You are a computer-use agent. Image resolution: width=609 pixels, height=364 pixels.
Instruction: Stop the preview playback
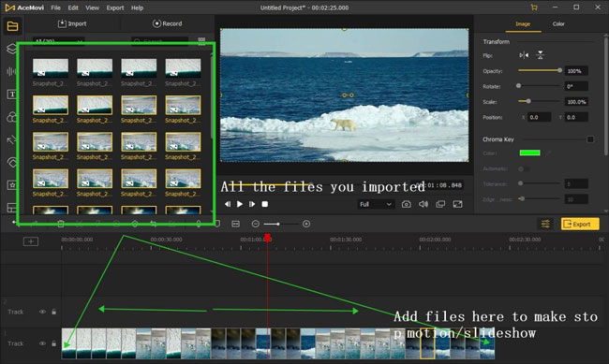point(265,204)
